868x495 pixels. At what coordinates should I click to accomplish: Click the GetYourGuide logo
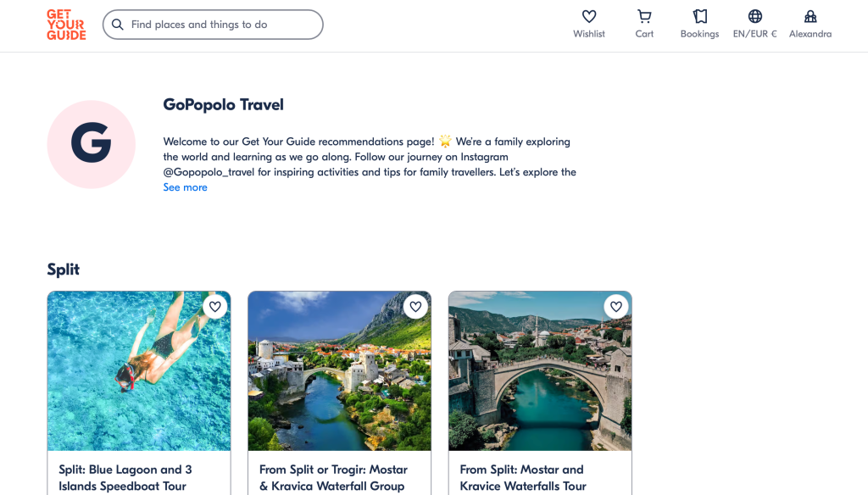tap(65, 25)
